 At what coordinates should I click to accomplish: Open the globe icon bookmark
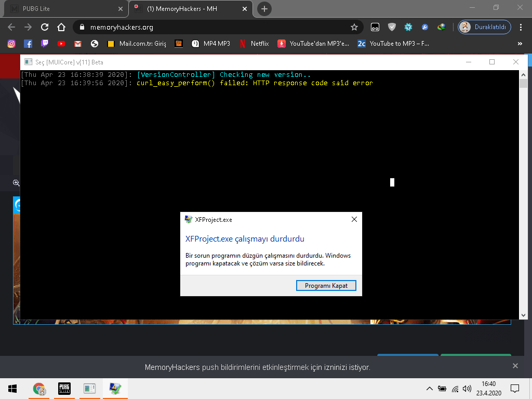(95, 44)
